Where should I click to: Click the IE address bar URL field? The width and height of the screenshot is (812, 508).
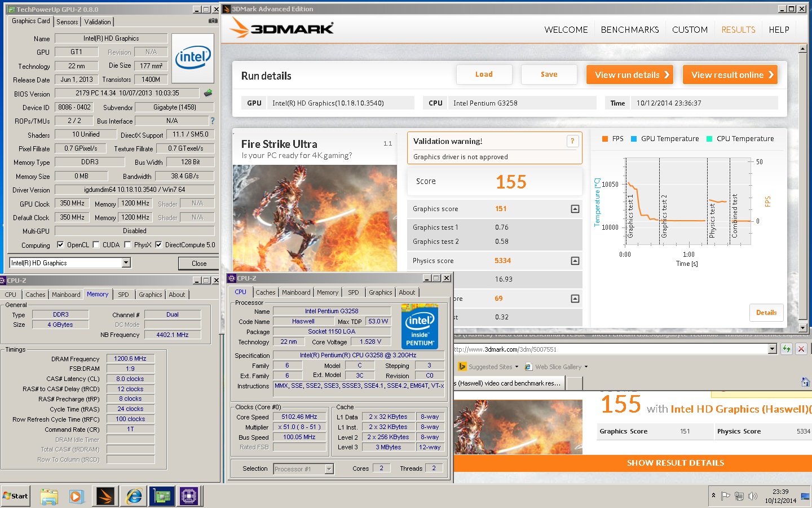(x=611, y=349)
